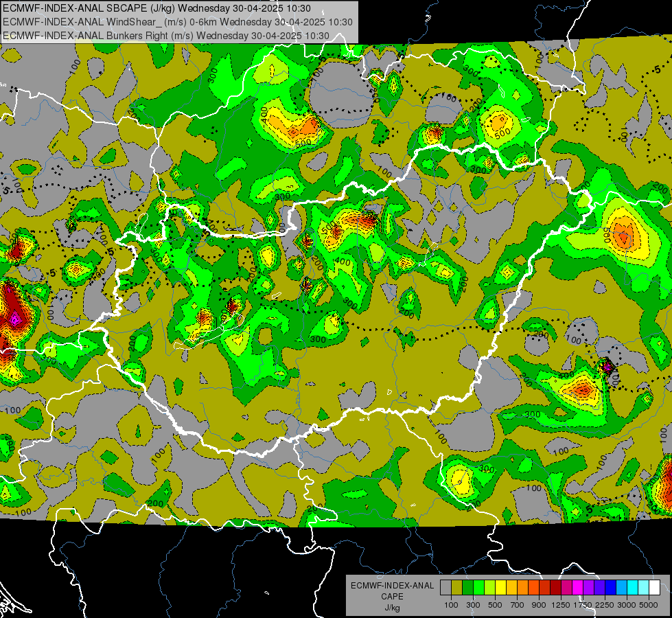Click the legend value 2250
Screen dimensions: 672x618
[605, 605]
